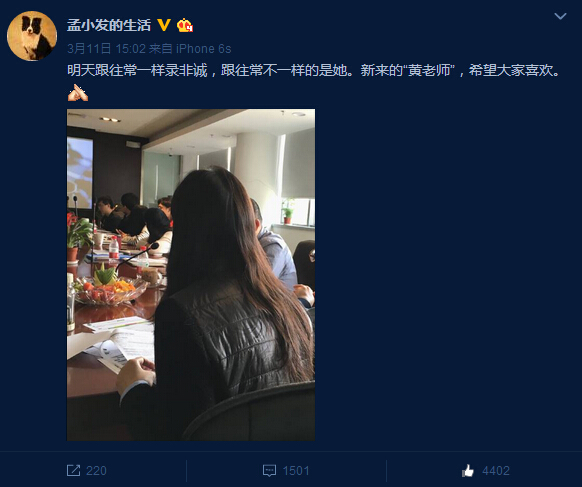Click the repost count 220
The image size is (582, 487).
(97, 471)
